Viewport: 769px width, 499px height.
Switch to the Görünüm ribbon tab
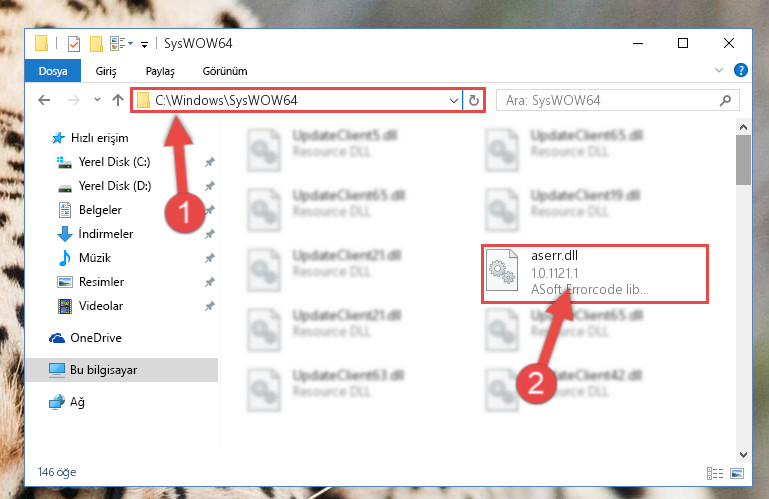click(225, 71)
